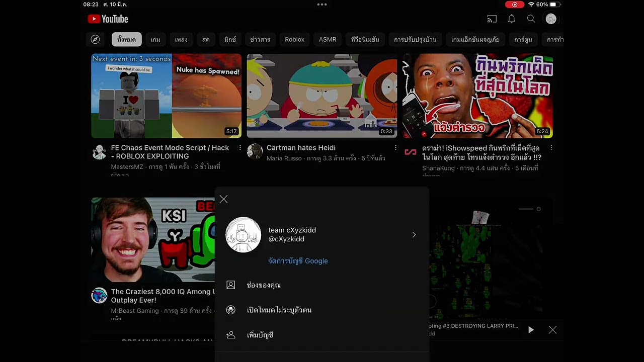Select the เพลง filter chip

[181, 39]
